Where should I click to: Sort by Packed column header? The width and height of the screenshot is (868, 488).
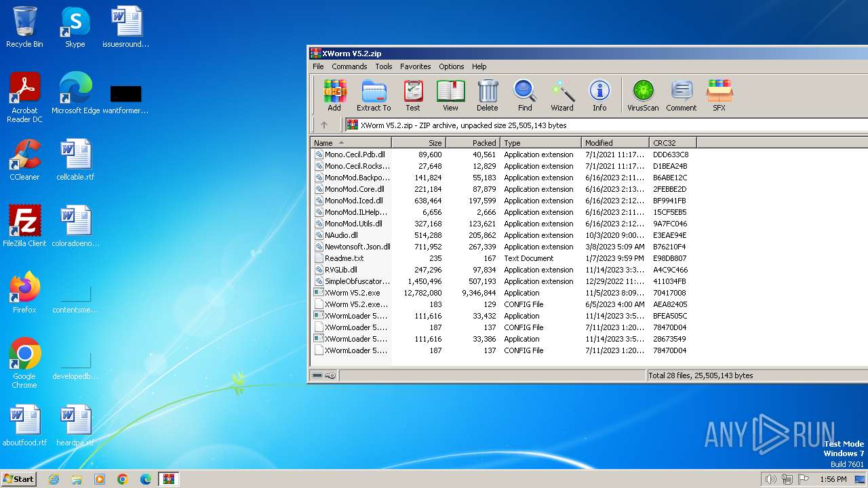point(473,142)
